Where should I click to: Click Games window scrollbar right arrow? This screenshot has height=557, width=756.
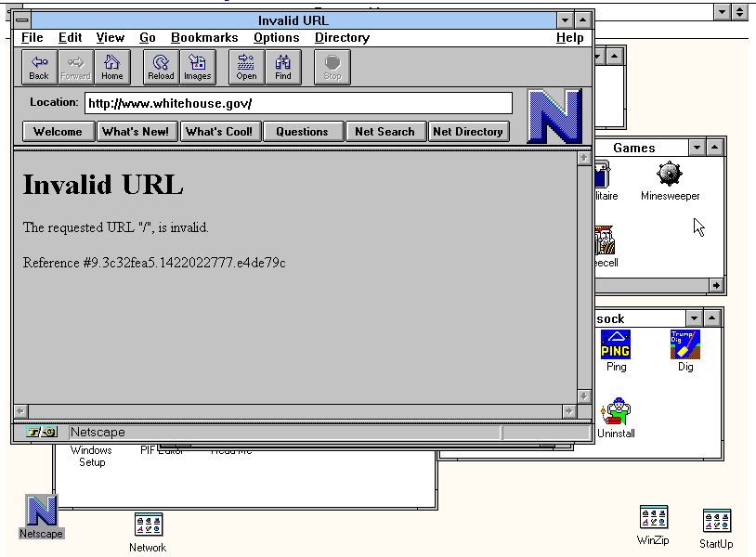(x=716, y=286)
